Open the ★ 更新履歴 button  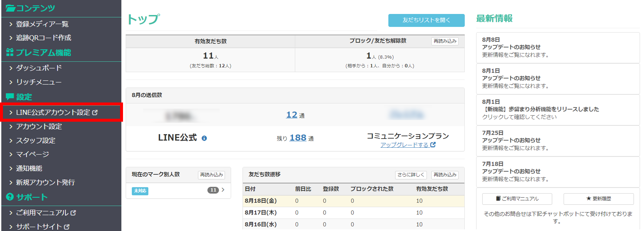point(598,198)
